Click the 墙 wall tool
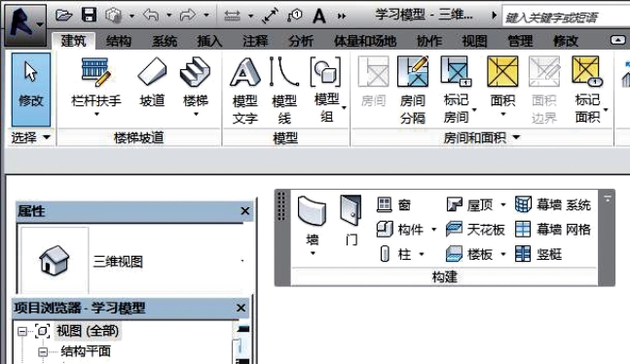630x364 pixels. pyautogui.click(x=313, y=225)
